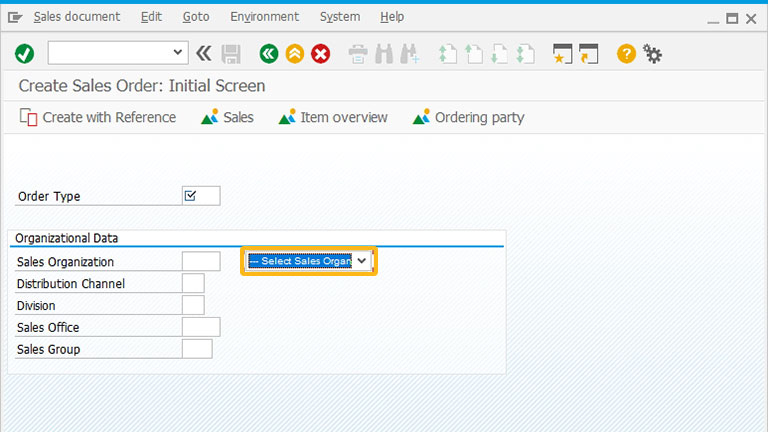Click the Previous Page icon
This screenshot has height=432, width=768.
click(x=474, y=54)
